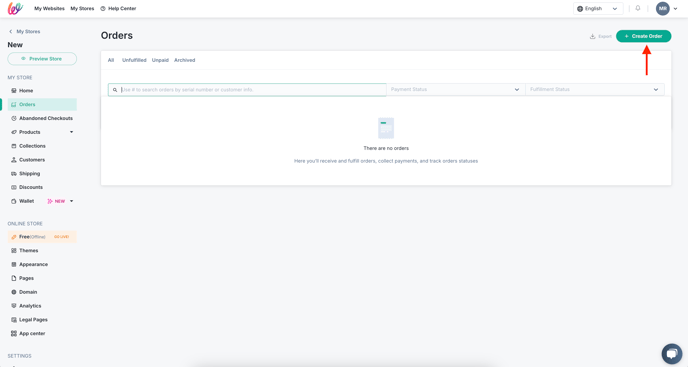Open My Stores in the top bar
Viewport: 688px width, 367px height.
click(x=82, y=8)
